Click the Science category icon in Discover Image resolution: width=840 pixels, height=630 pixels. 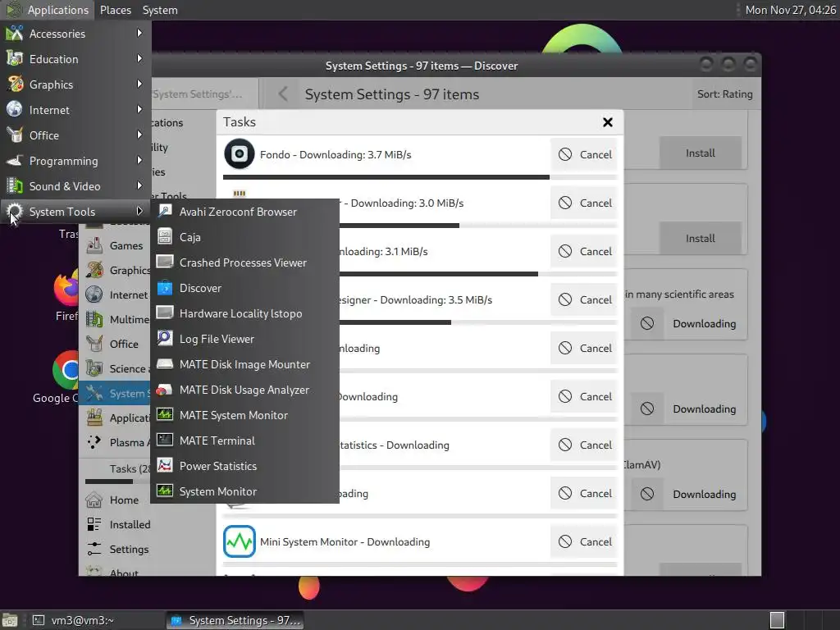click(x=94, y=368)
